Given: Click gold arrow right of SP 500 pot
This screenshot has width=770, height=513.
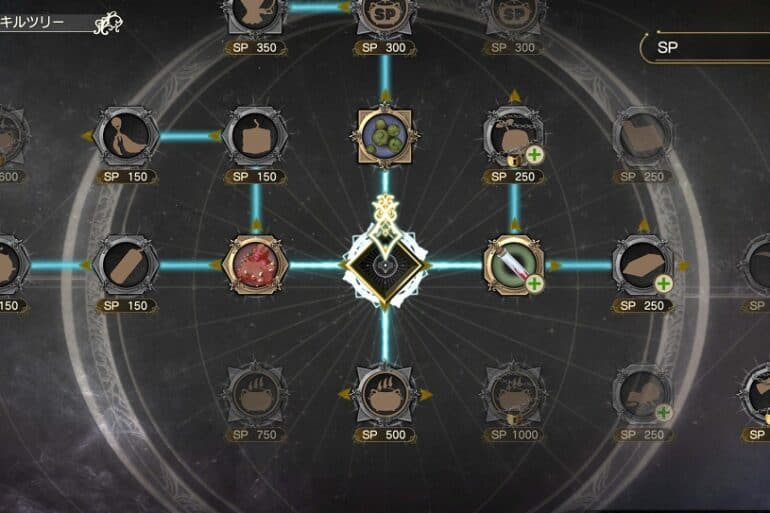Looking at the screenshot, I should pyautogui.click(x=426, y=394).
